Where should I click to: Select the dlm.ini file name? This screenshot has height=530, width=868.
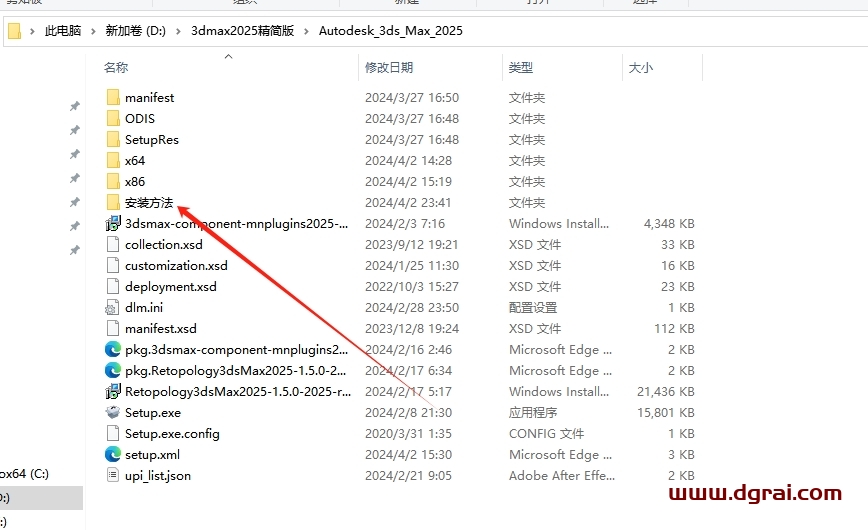point(144,308)
